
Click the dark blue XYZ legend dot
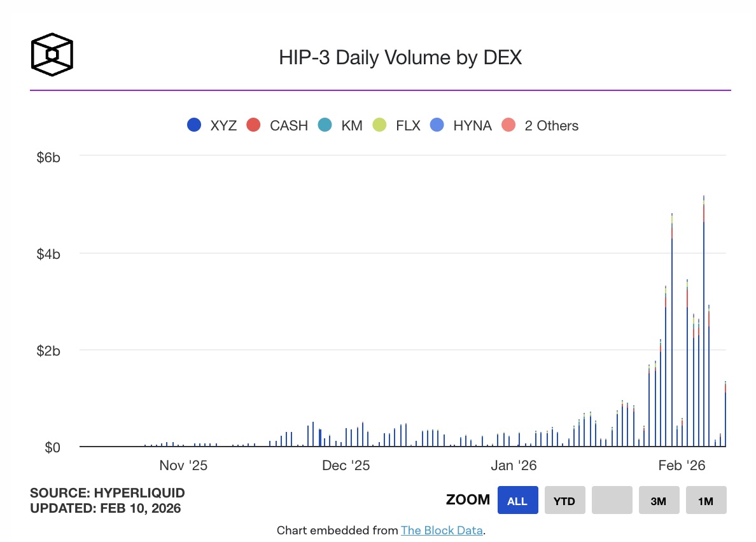click(x=194, y=125)
